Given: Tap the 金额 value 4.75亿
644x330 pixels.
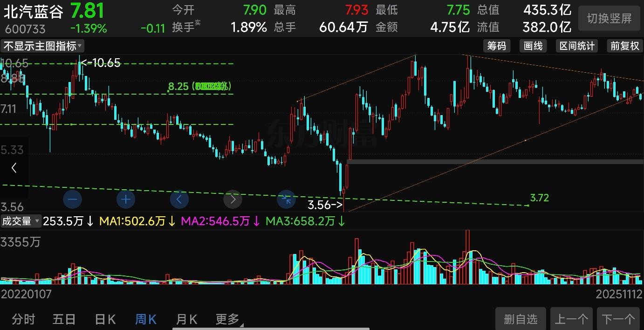Looking at the screenshot, I should pos(450,27).
